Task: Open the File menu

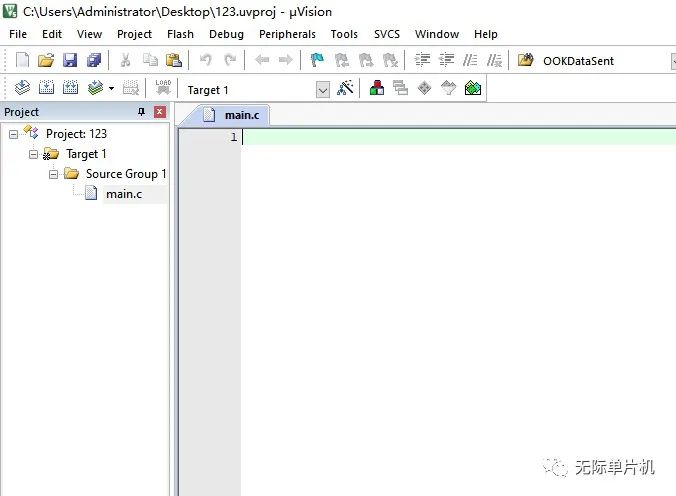Action: tap(18, 34)
